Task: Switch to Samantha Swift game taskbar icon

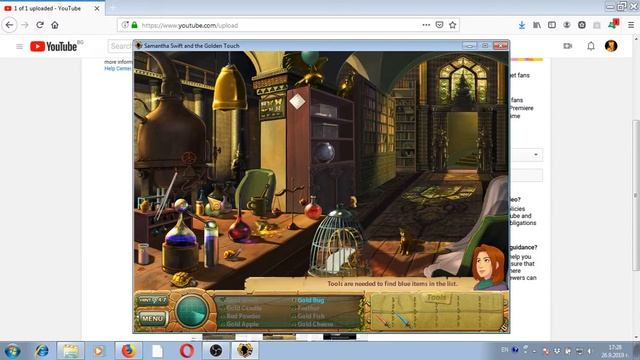Action: tap(245, 351)
